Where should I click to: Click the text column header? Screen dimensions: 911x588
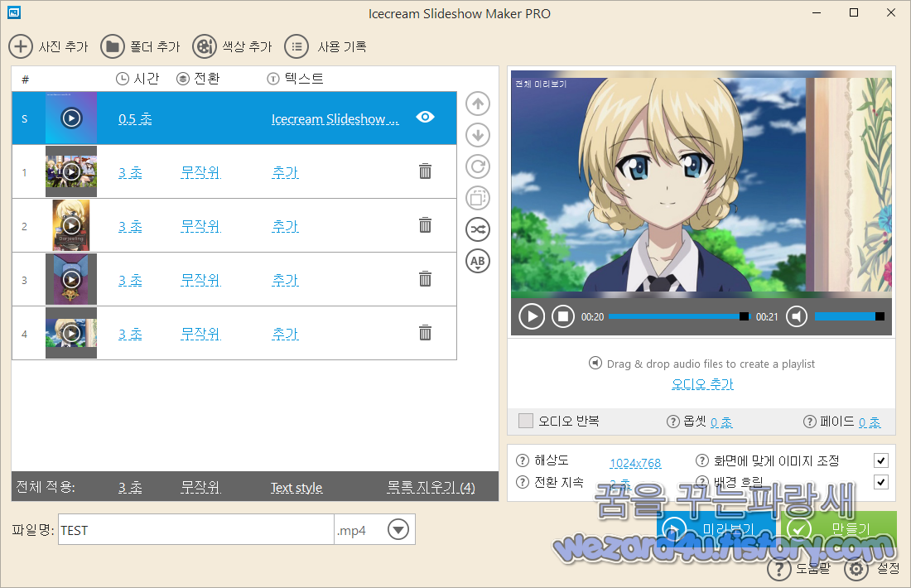(295, 79)
